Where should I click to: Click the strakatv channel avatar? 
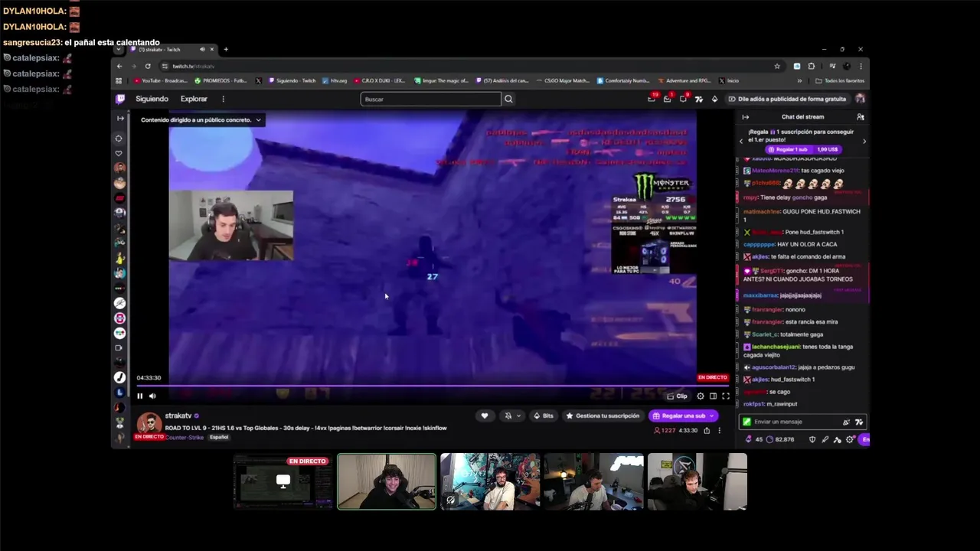click(x=149, y=425)
